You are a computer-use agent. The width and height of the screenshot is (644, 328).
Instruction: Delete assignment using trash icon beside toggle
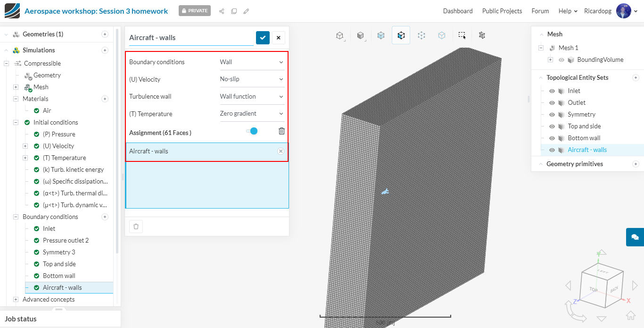click(x=281, y=131)
